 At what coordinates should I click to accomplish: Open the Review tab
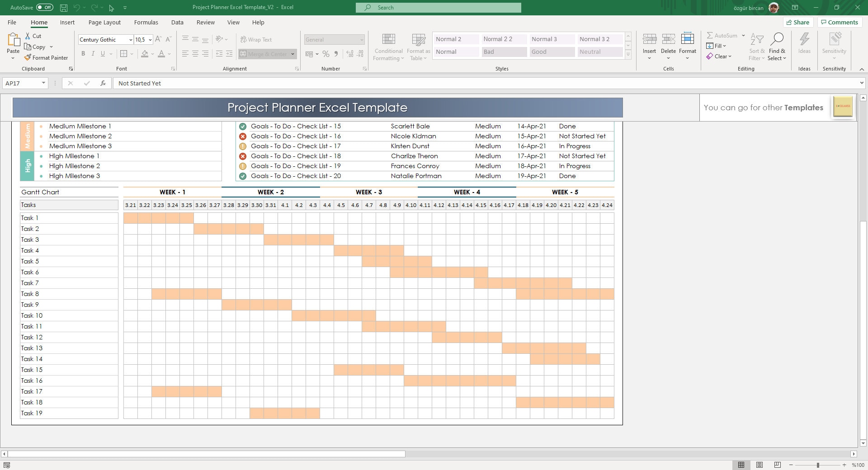click(205, 22)
